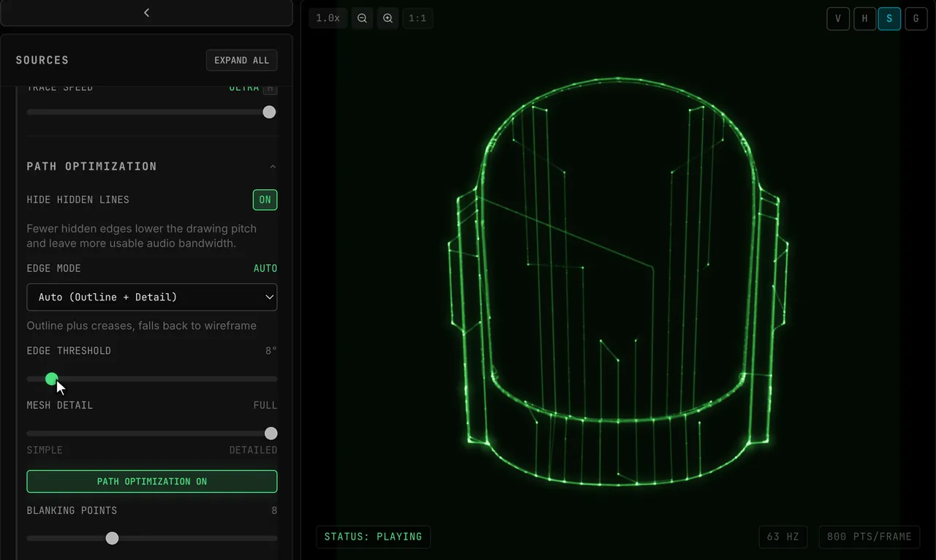Viewport: 936px width, 560px height.
Task: Click the 1.0x zoom level readout
Action: (328, 18)
